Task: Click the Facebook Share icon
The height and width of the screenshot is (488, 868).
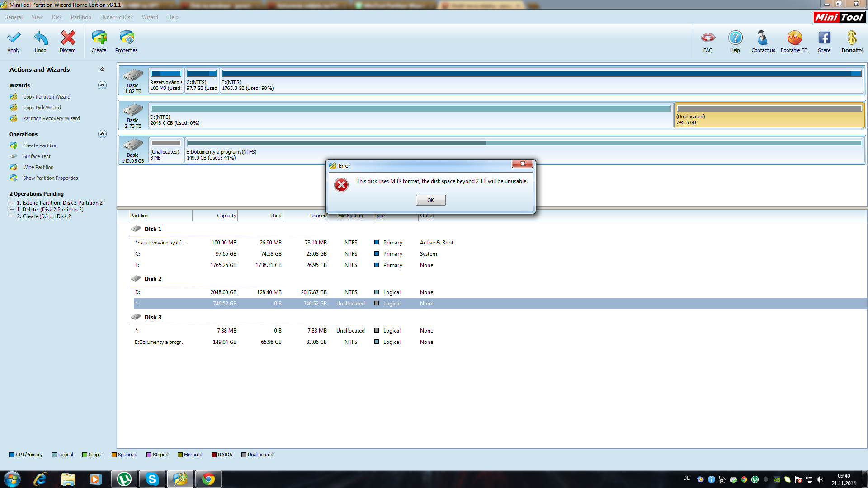Action: pyautogui.click(x=824, y=38)
